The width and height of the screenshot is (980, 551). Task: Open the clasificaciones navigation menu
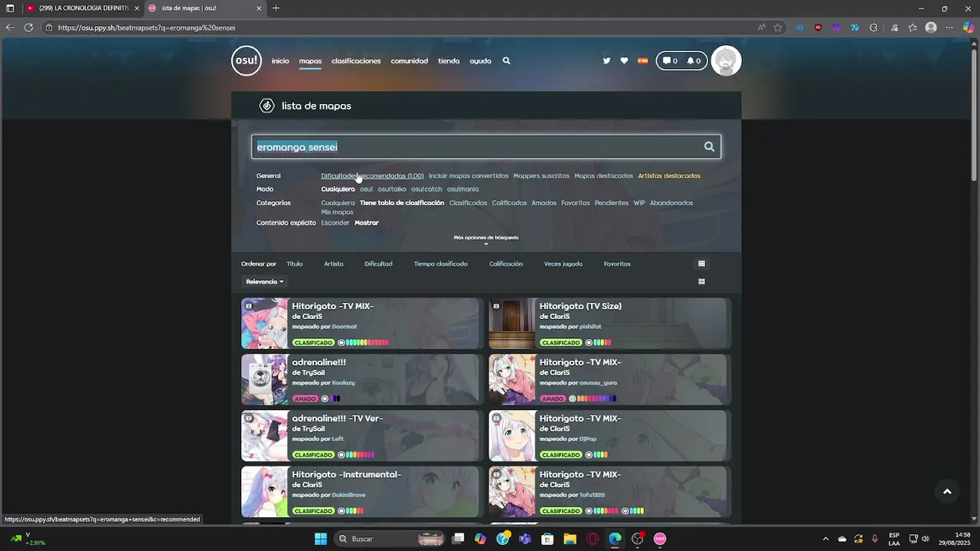coord(356,60)
